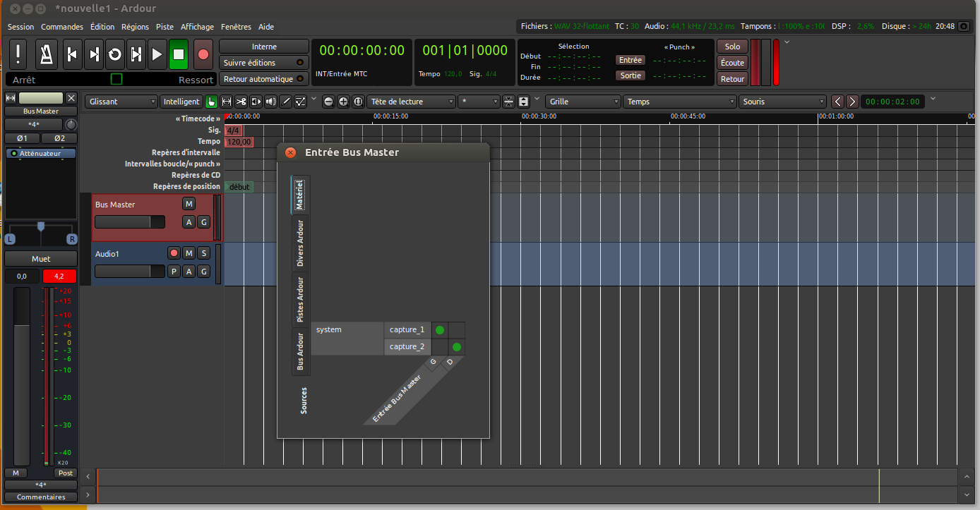Toggle the metronome click icon
The width and height of the screenshot is (980, 510).
tap(47, 54)
